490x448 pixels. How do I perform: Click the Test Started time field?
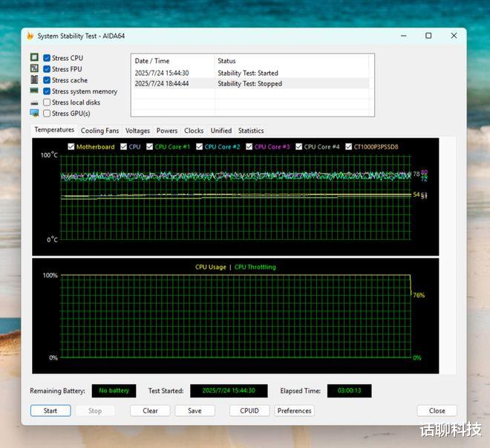(229, 391)
